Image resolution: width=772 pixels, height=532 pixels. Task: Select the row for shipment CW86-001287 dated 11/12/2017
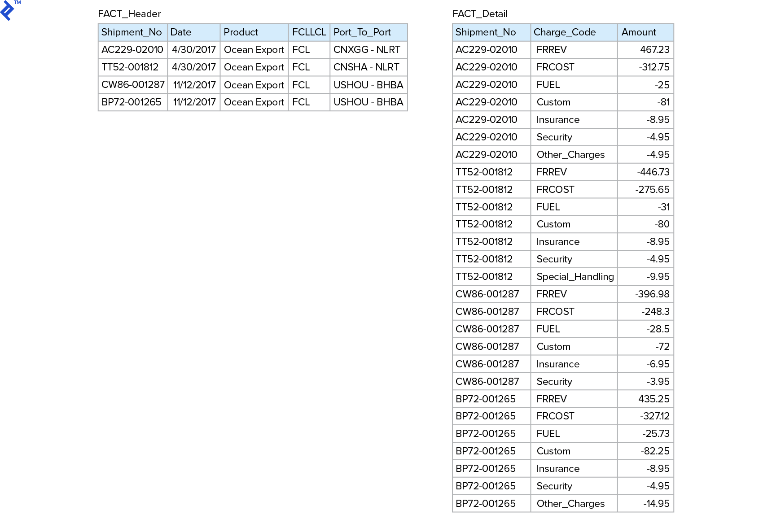click(x=251, y=85)
